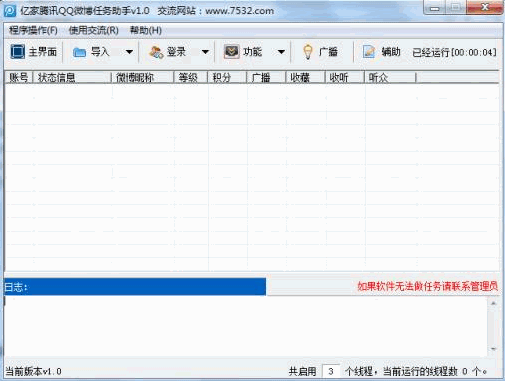
Task: Open the 帮助(H) menu
Action: point(146,30)
